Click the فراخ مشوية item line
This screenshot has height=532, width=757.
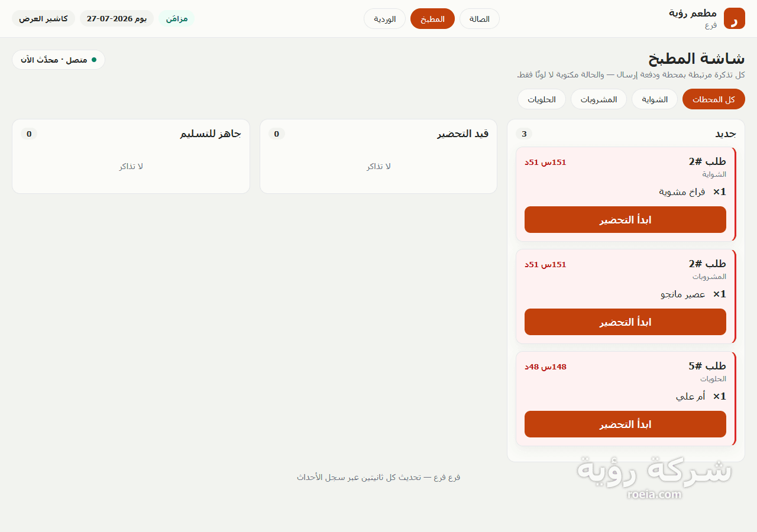point(693,192)
